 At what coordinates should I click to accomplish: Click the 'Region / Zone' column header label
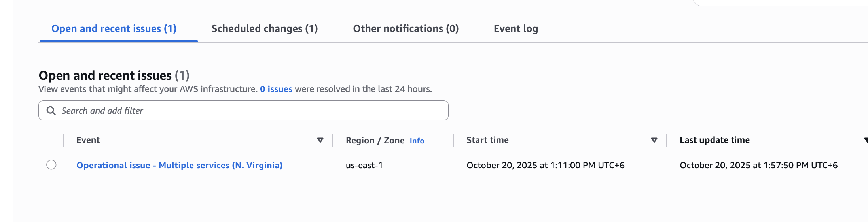[375, 141]
